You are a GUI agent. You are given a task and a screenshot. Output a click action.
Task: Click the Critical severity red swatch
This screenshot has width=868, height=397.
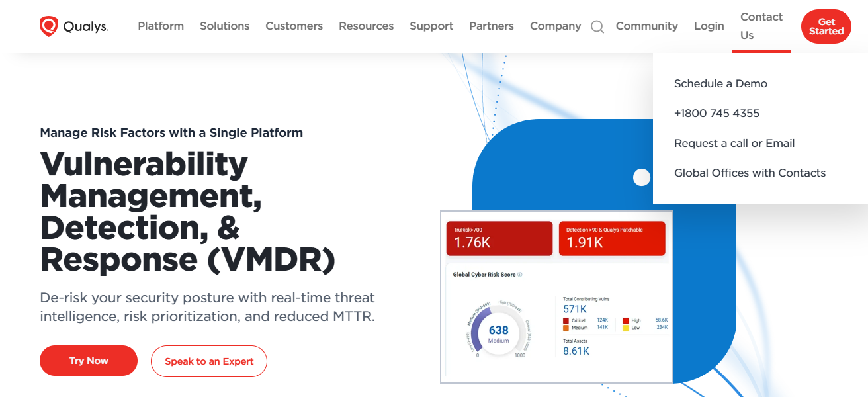566,320
